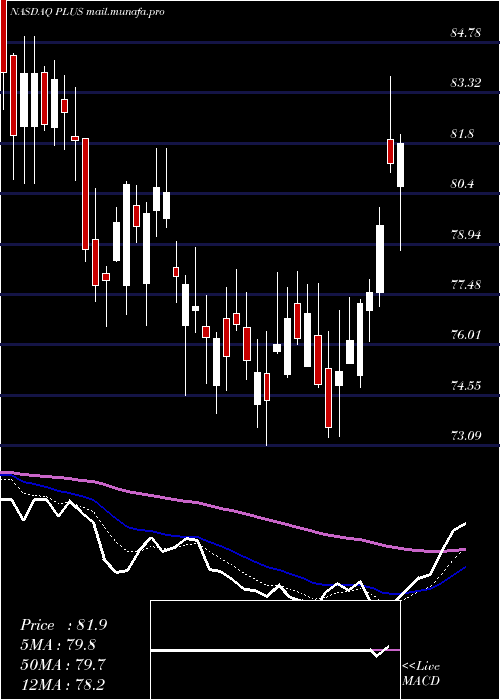Click the 76.01 price axis label
This screenshot has height=700, width=500.
(x=466, y=334)
